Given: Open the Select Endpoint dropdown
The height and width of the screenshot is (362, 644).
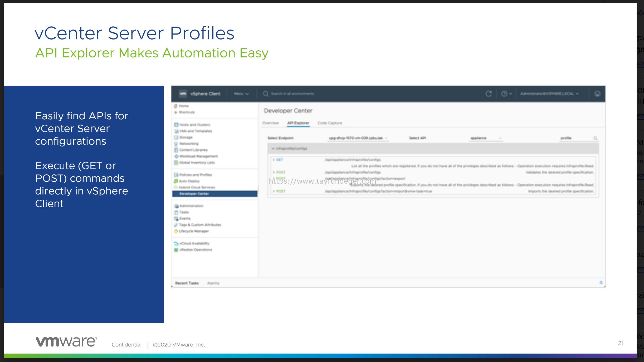Looking at the screenshot, I should (358, 138).
